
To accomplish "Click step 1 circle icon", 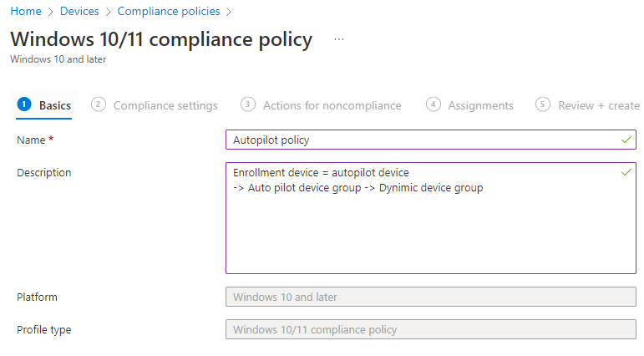I will click(x=23, y=104).
